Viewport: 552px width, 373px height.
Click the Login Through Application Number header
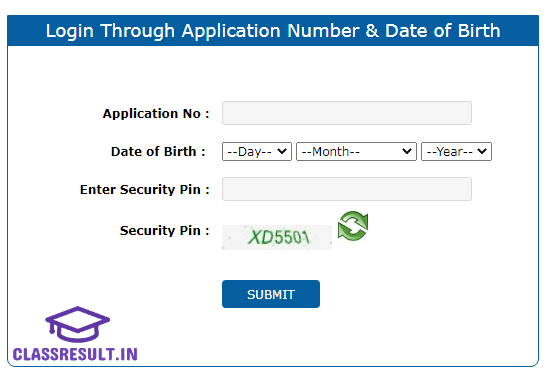[273, 31]
